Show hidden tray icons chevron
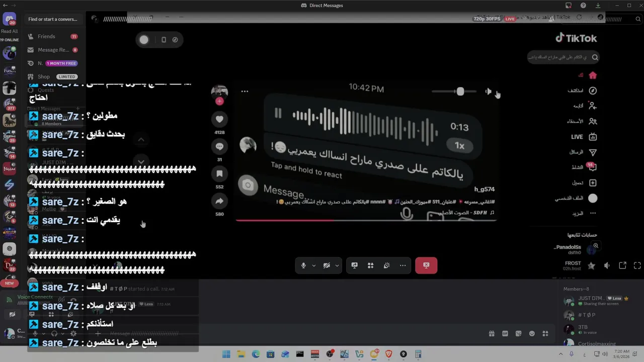This screenshot has width=644, height=362. (x=560, y=354)
